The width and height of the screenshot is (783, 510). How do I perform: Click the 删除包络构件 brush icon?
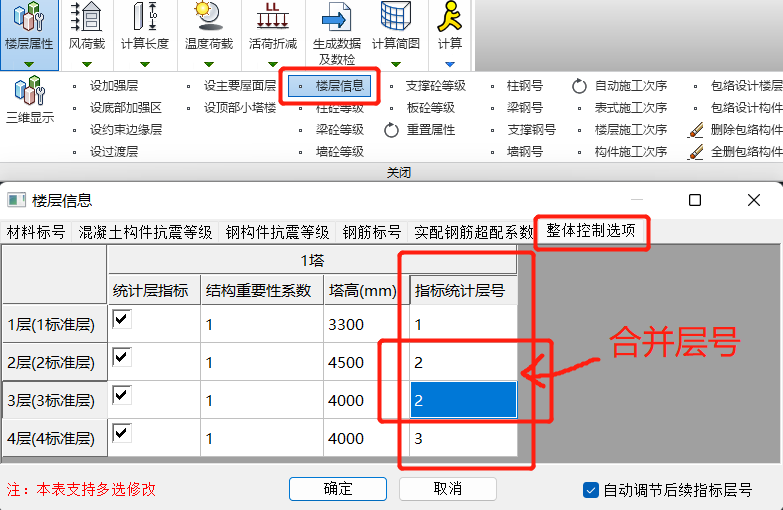696,130
